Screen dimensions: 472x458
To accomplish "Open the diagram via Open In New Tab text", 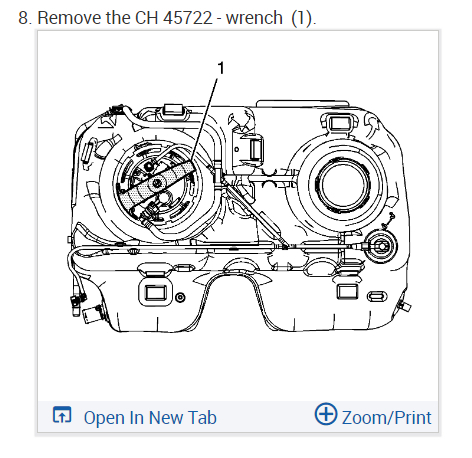I will tap(150, 418).
